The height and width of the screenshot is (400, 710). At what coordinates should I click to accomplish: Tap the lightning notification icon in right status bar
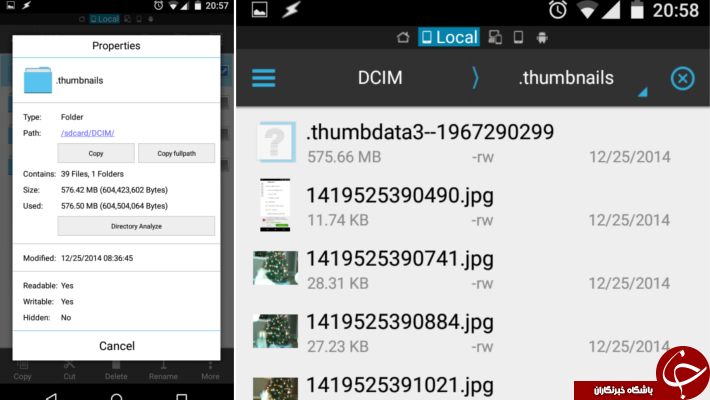point(291,10)
